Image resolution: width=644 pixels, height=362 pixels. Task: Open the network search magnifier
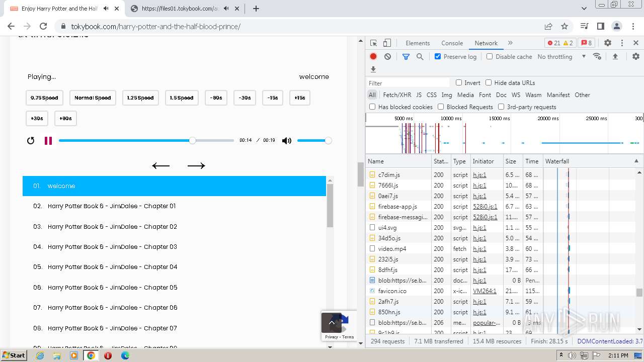420,57
